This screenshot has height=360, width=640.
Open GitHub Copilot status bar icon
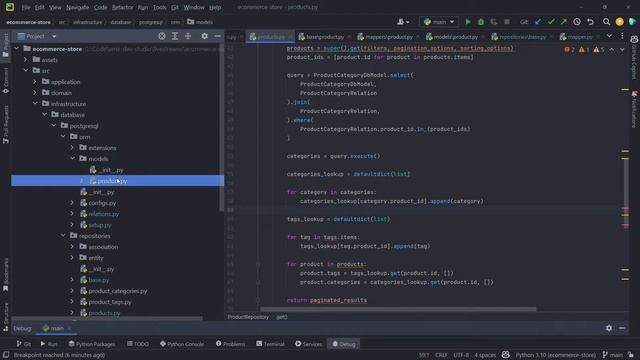(x=505, y=355)
